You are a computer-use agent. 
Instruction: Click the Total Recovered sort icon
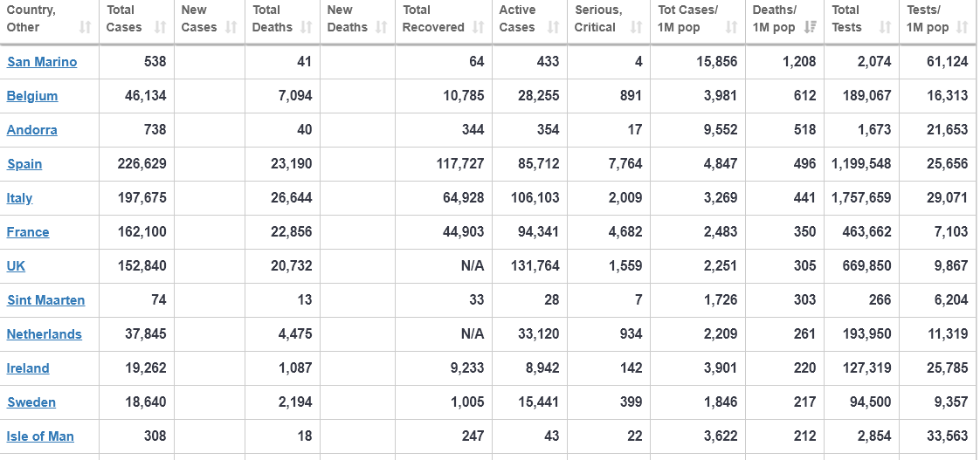coord(478,28)
